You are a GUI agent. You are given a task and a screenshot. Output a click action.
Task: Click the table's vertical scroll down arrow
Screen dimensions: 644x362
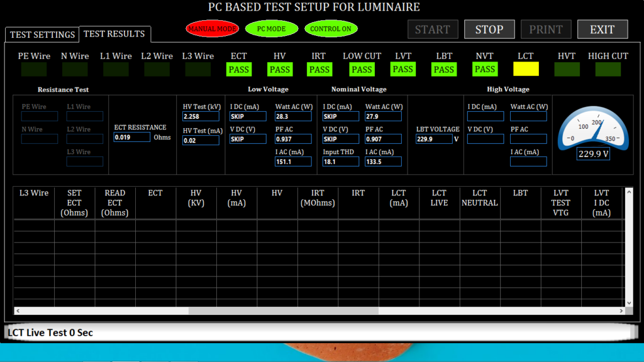(x=629, y=303)
